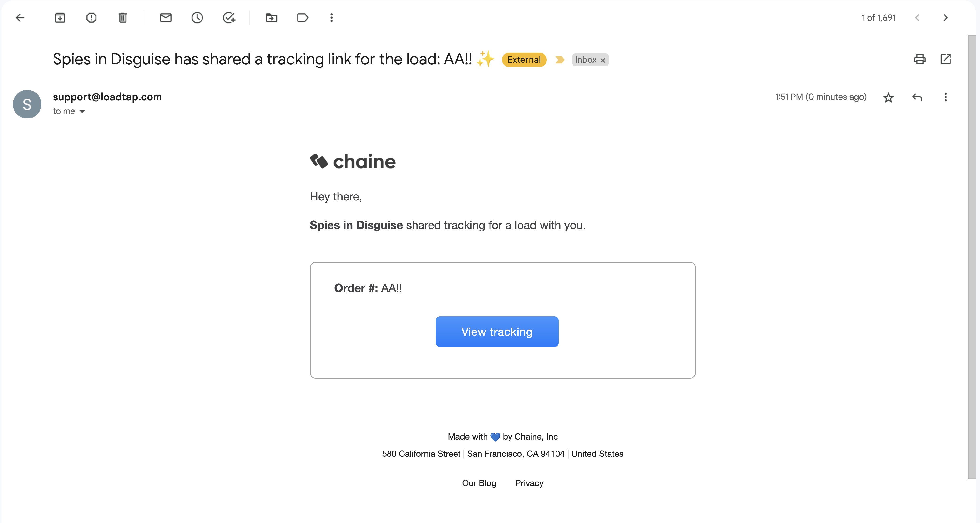Add this email to Tasks

tap(229, 17)
